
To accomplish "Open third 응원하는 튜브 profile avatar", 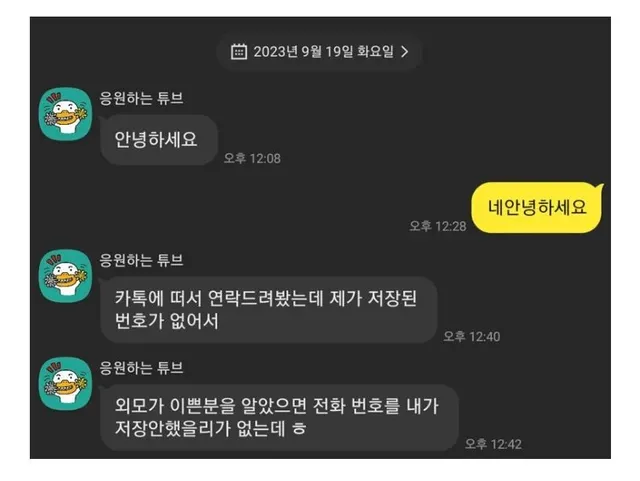I will point(65,384).
